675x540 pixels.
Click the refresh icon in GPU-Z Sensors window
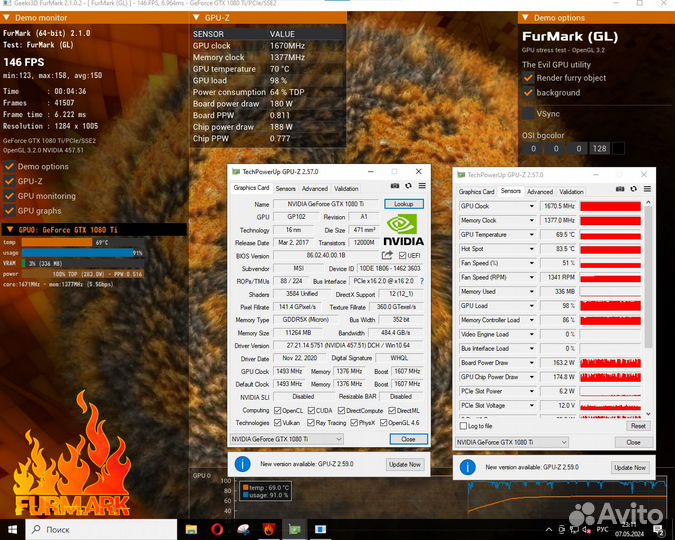634,189
